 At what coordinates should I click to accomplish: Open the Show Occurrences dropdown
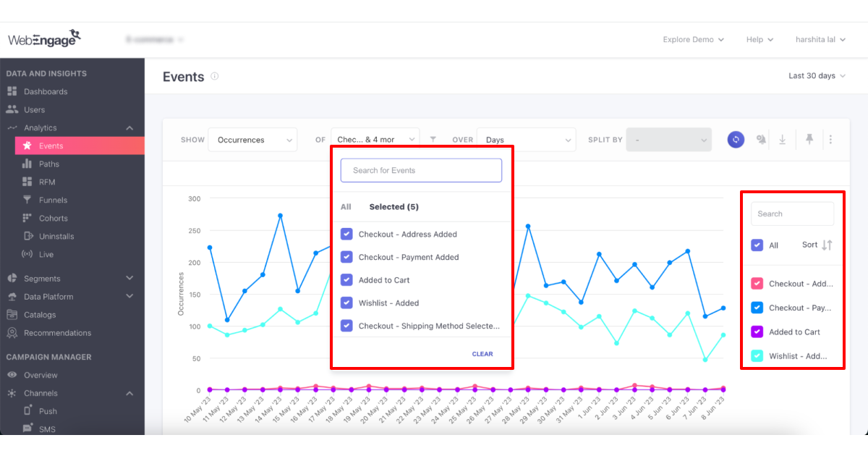[x=252, y=140]
